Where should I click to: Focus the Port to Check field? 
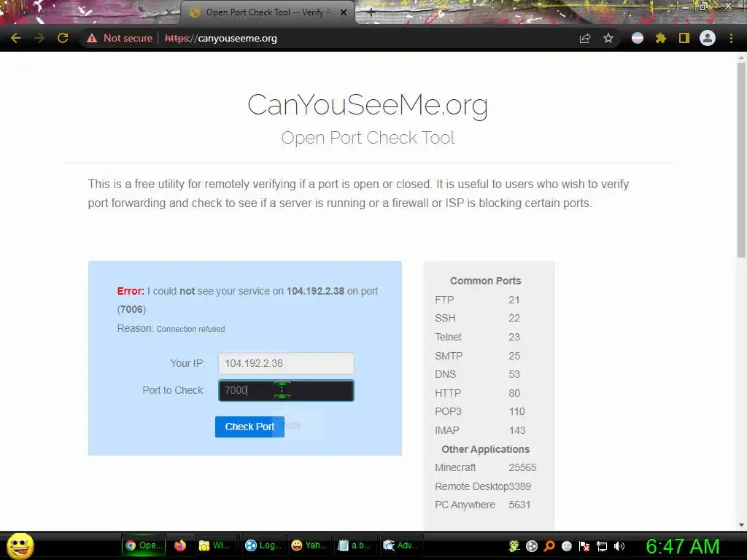coord(286,391)
